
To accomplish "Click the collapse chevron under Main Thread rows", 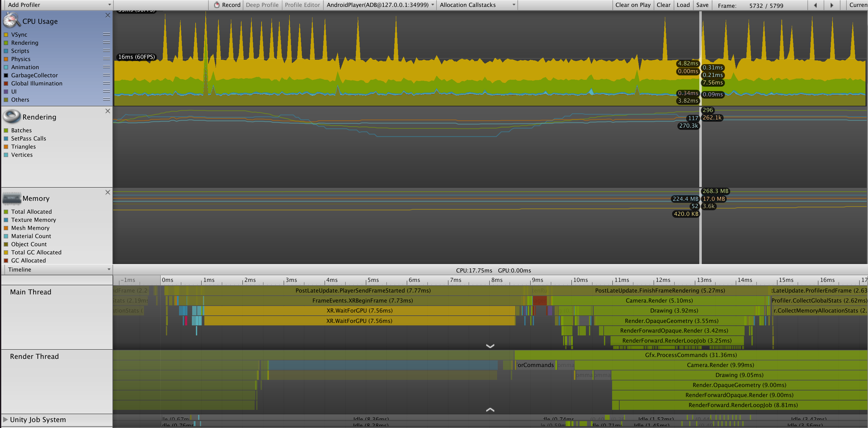I will (491, 346).
